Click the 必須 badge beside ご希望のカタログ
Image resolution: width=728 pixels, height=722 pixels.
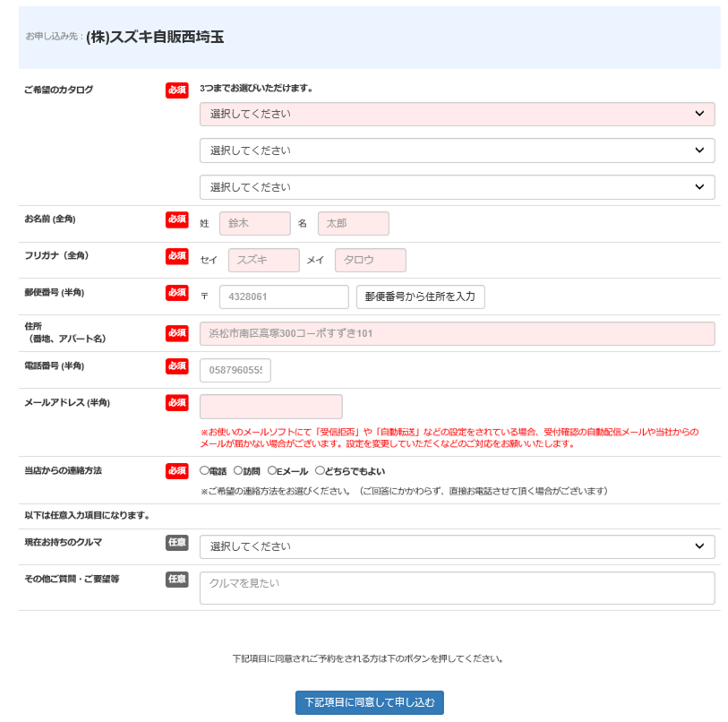(177, 90)
